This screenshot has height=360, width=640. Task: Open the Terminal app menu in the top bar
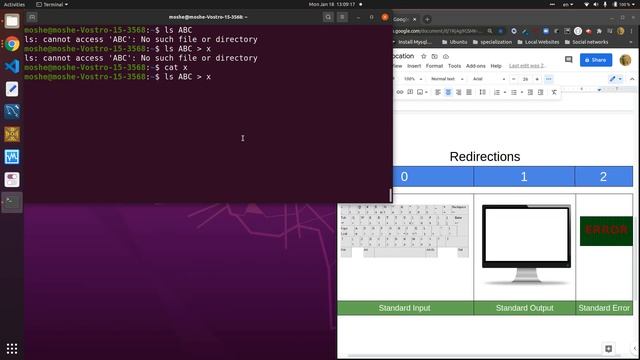(x=52, y=4)
